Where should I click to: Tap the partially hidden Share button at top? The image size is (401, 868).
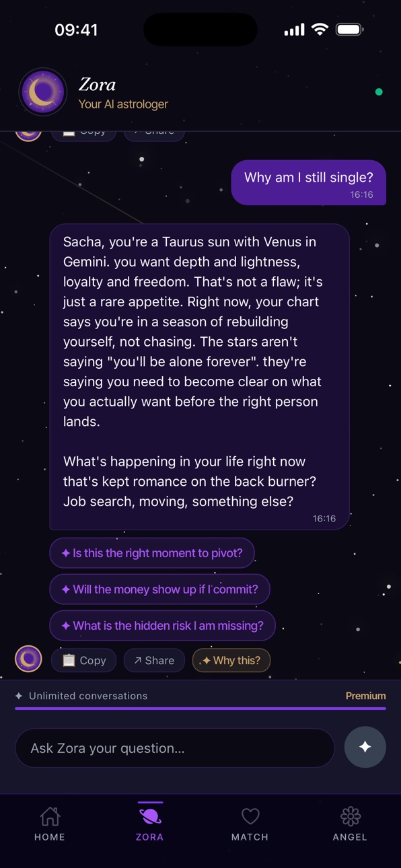click(x=154, y=133)
